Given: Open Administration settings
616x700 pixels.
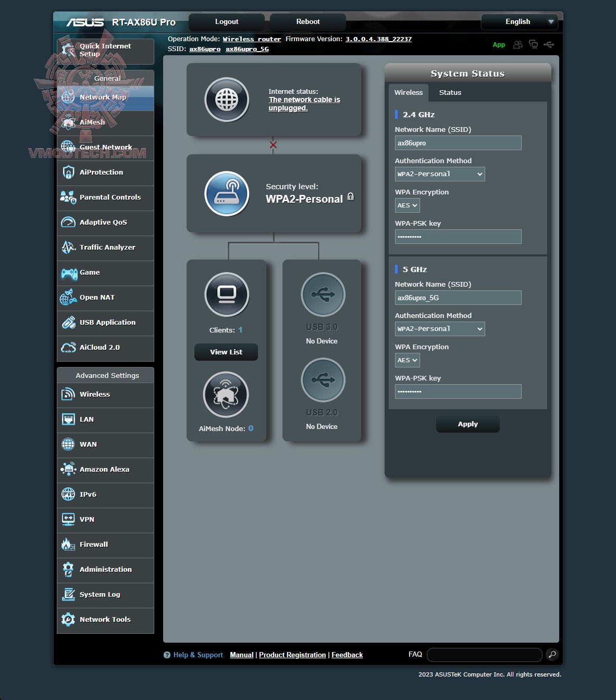Looking at the screenshot, I should coord(105,570).
